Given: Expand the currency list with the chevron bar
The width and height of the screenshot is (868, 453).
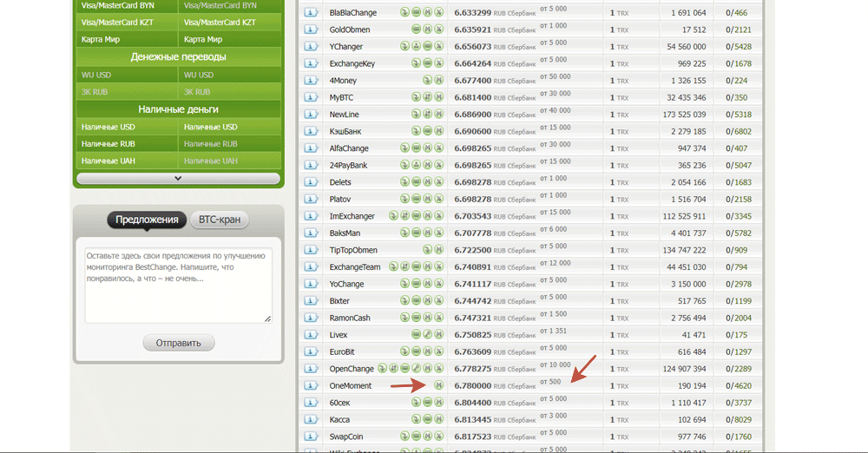Looking at the screenshot, I should click(x=178, y=178).
